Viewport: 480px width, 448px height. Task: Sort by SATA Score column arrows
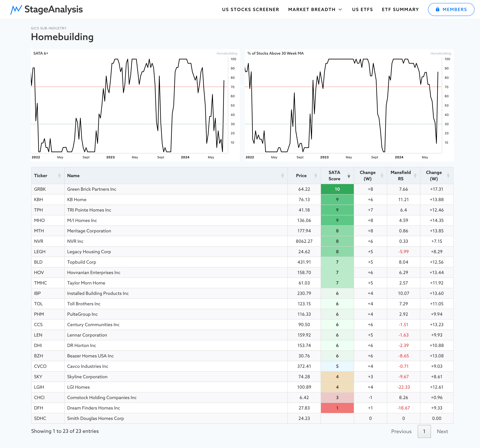[349, 176]
